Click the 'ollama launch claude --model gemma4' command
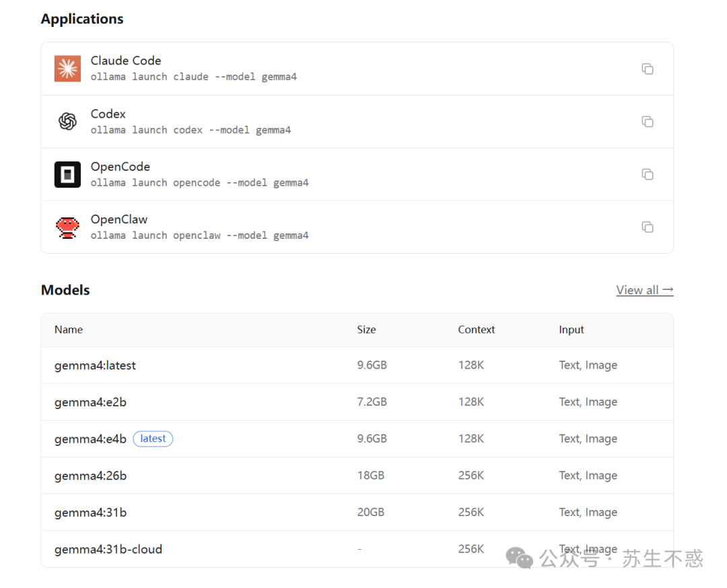This screenshot has width=727, height=588. pos(194,77)
